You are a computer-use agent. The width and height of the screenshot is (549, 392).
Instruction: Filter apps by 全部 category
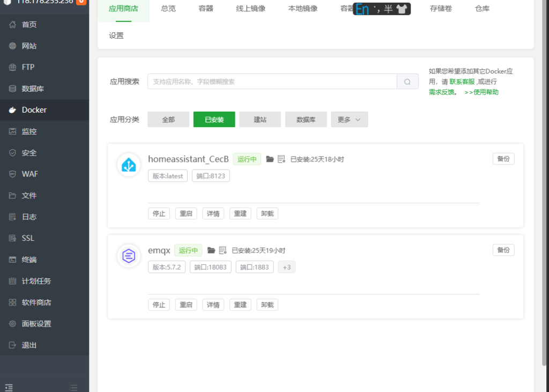[168, 120]
